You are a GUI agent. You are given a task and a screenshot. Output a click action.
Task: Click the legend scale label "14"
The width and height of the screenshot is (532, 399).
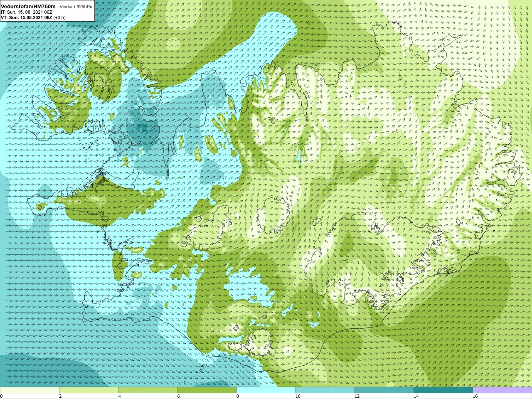416,396
